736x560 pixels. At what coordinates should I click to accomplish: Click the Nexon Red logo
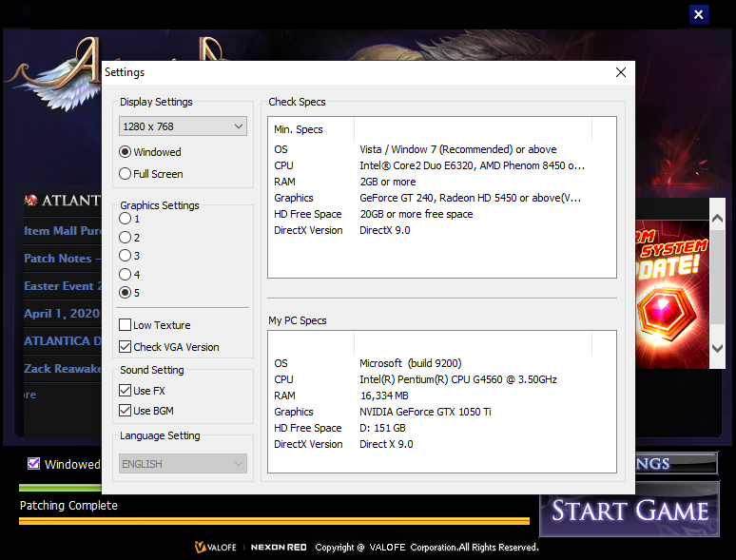click(277, 547)
